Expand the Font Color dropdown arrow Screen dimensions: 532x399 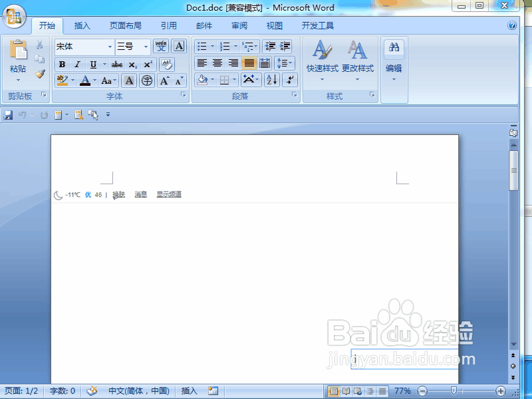tap(94, 80)
